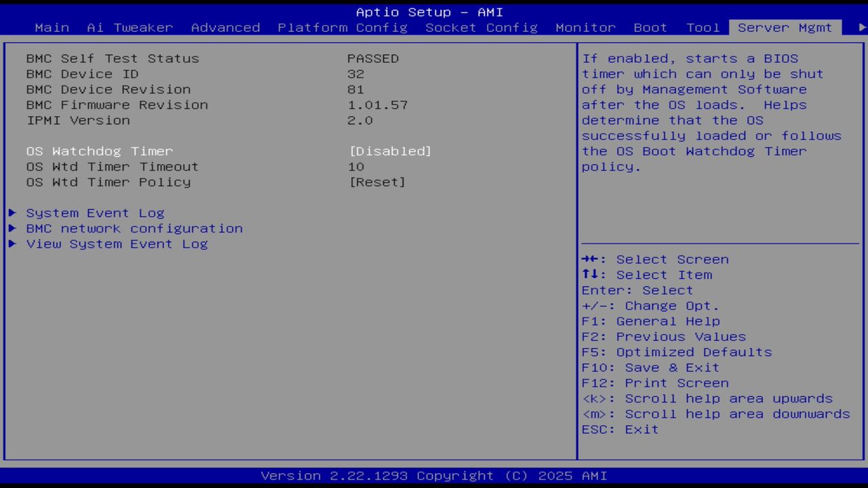Screen dimensions: 868x488
Task: Click the Server Mgmt tab
Action: coord(785,28)
